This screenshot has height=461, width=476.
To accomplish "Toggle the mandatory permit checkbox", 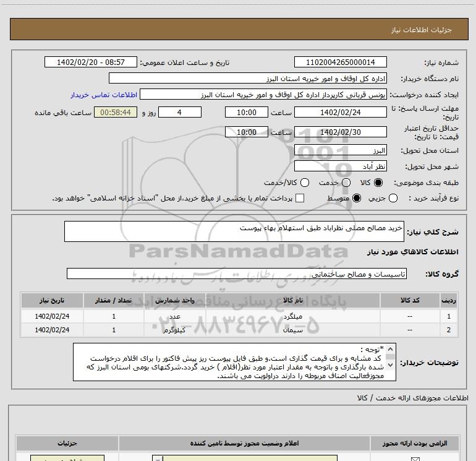I will [415, 459].
